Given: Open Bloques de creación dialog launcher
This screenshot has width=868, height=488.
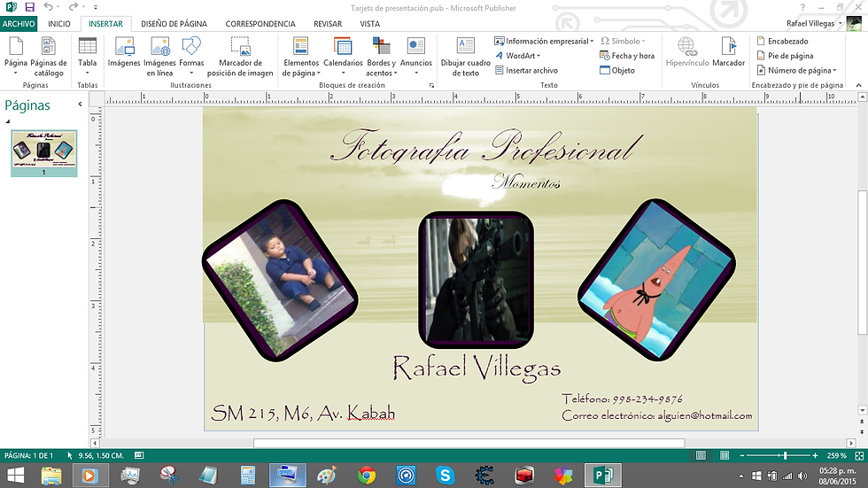Looking at the screenshot, I should [431, 86].
